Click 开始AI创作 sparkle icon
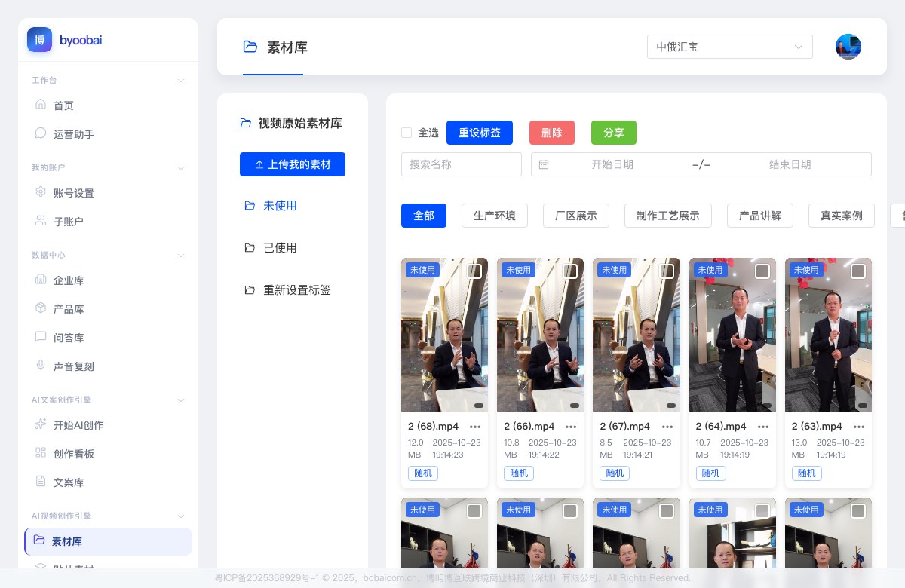 tap(41, 424)
